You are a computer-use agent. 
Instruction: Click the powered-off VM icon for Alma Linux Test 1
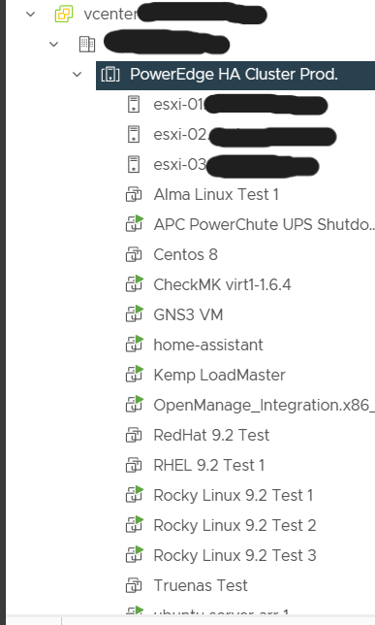point(134,195)
